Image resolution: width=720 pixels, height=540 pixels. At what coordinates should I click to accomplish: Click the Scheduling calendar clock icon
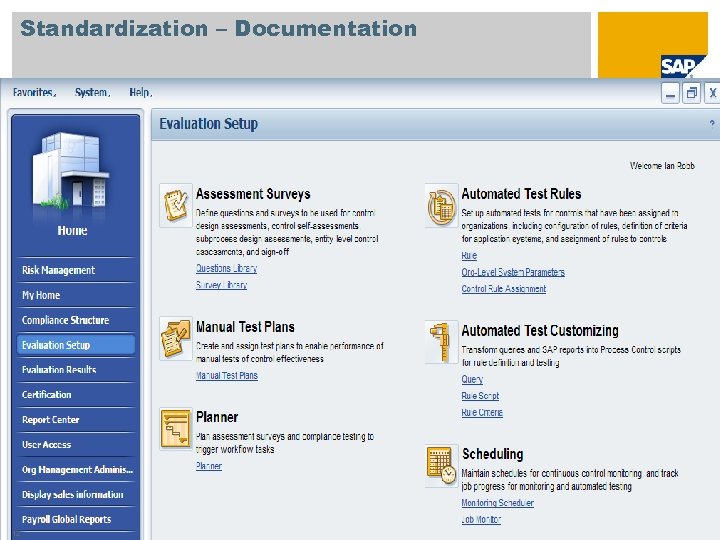click(441, 466)
